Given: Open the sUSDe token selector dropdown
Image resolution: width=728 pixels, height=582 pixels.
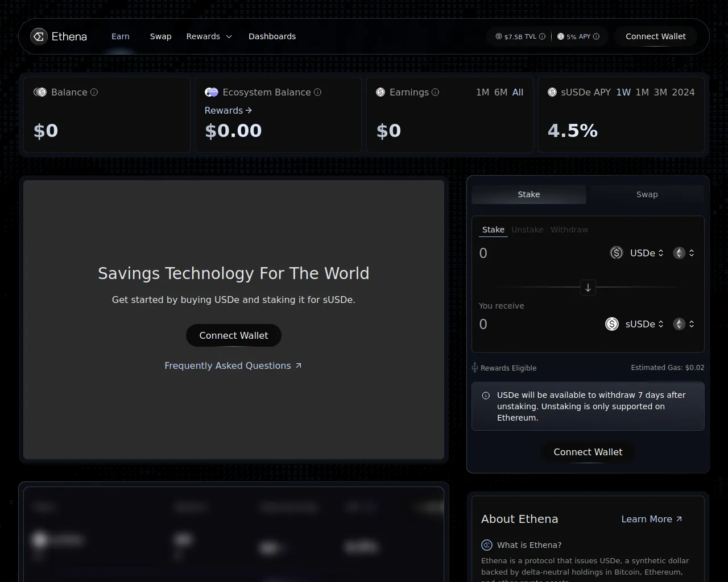Looking at the screenshot, I should (644, 324).
